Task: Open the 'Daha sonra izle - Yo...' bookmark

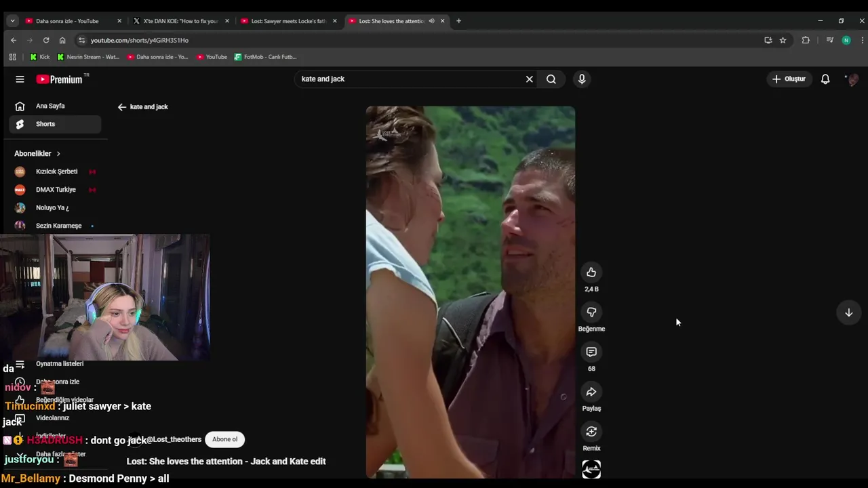Action: pyautogui.click(x=158, y=57)
